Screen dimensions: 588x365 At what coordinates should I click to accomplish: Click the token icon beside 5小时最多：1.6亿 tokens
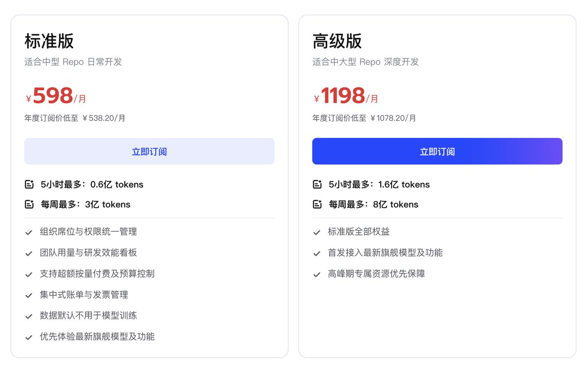[x=317, y=184]
